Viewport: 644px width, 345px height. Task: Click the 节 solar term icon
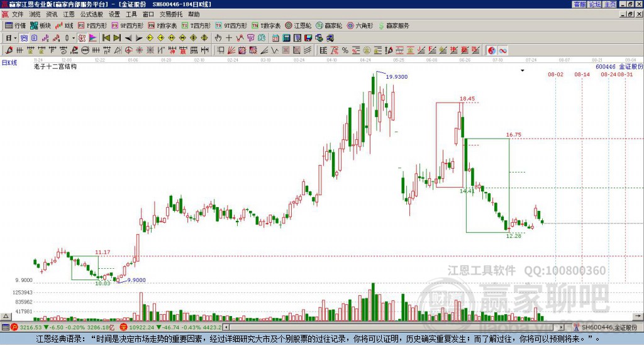[x=250, y=38]
